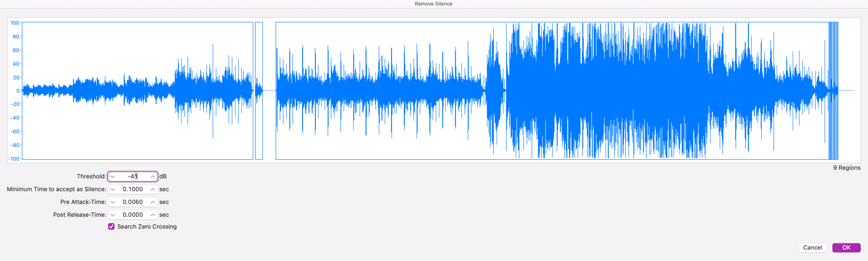Screen dimensions: 868x261
Task: Decrease the Pre Attack-Time value
Action: coord(113,202)
